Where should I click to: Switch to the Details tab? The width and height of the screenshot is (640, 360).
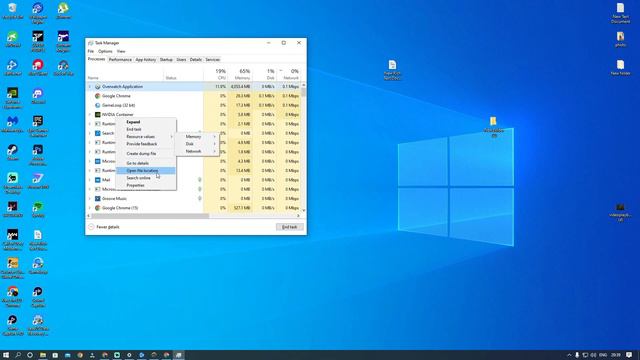click(196, 60)
